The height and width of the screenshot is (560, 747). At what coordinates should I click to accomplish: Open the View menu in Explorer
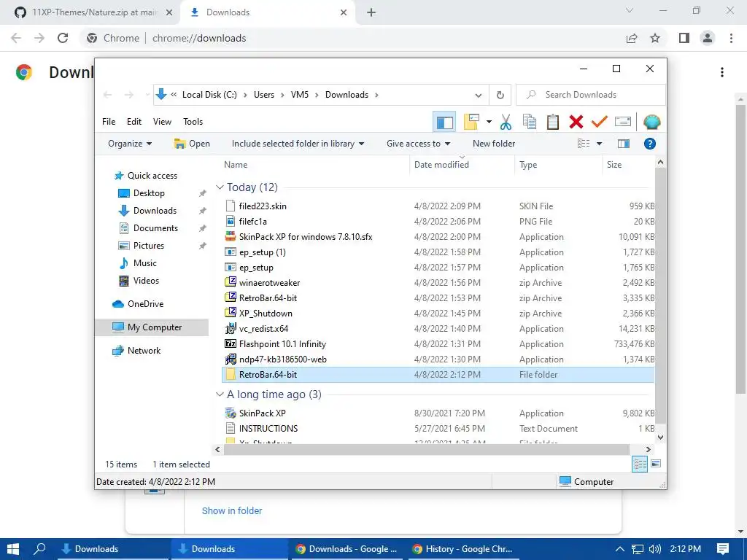pos(162,122)
